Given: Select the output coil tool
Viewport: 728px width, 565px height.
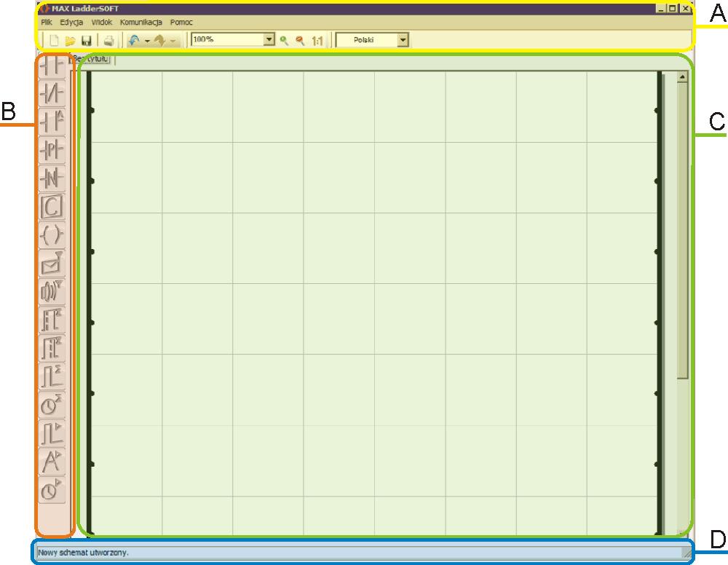Looking at the screenshot, I should [52, 235].
